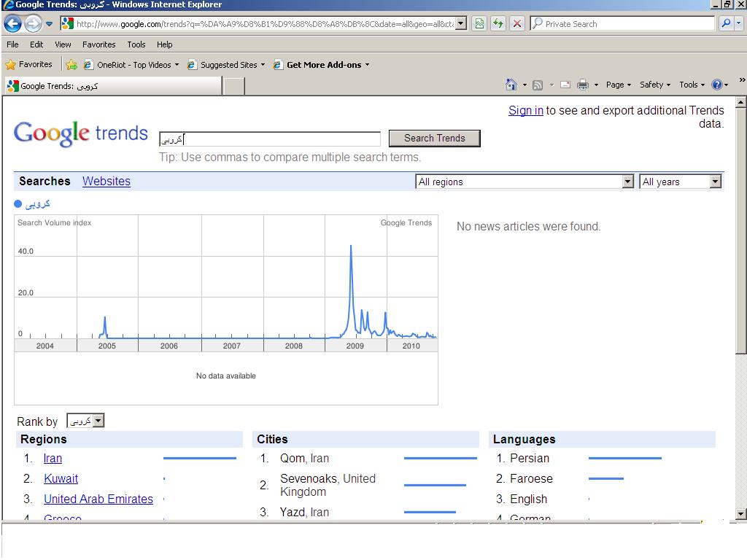Click the Persian term link beside legend dot

[x=38, y=204]
